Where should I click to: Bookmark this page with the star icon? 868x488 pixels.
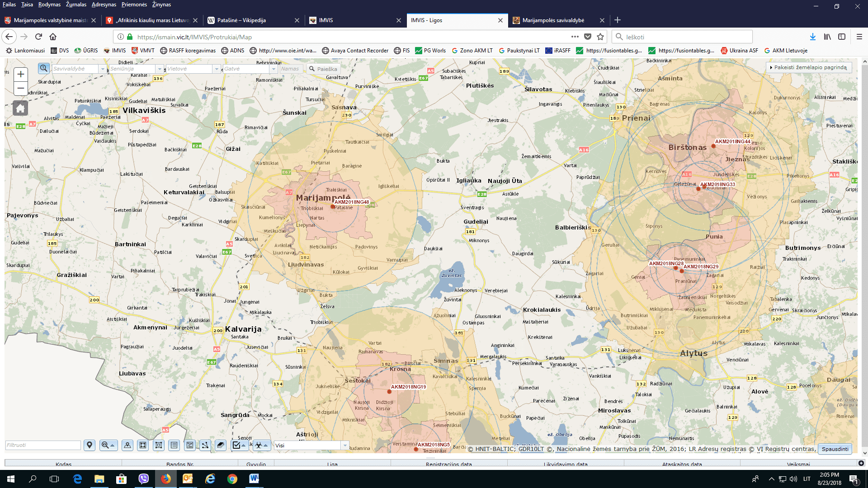tap(600, 37)
